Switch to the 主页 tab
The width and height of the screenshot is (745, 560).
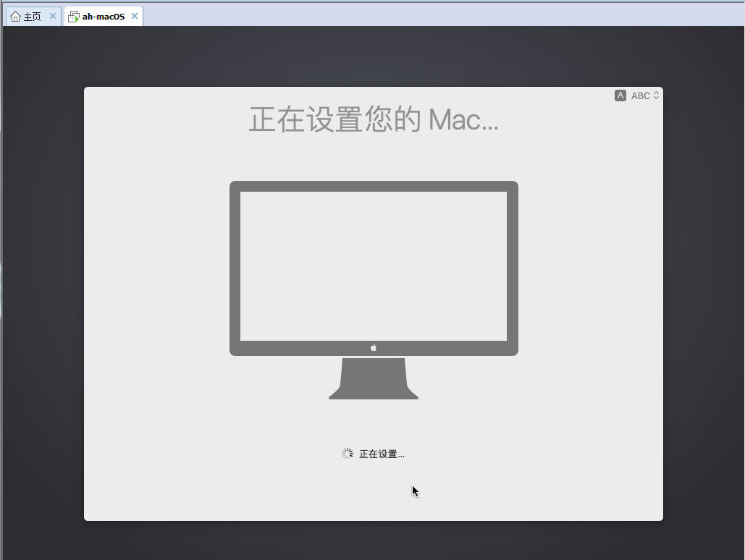click(x=32, y=17)
